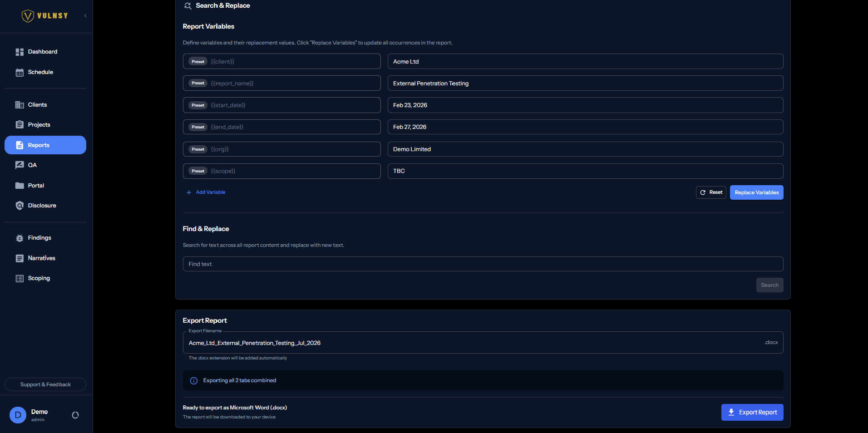Open the Portal folder icon
The height and width of the screenshot is (433, 868).
(20, 186)
